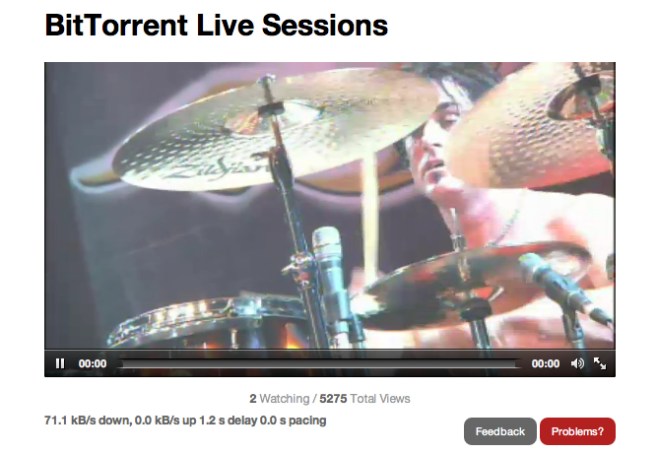Viewport: 658px width, 454px height.
Task: Click the duration 00:00 next to volume
Action: (x=545, y=363)
